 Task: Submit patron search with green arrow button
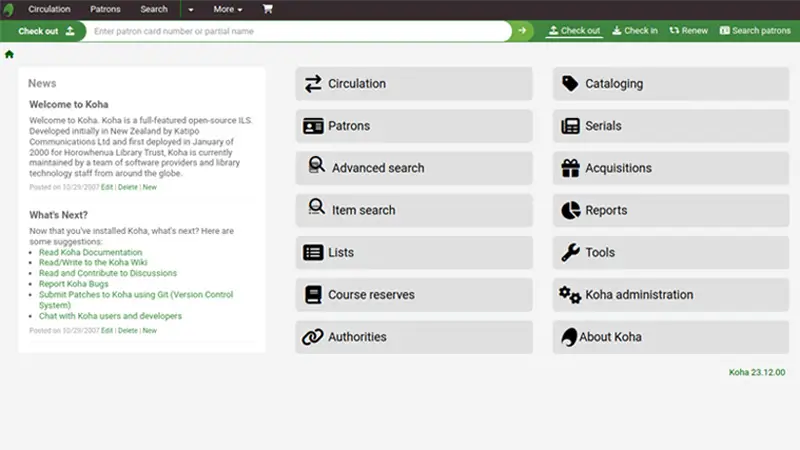522,31
